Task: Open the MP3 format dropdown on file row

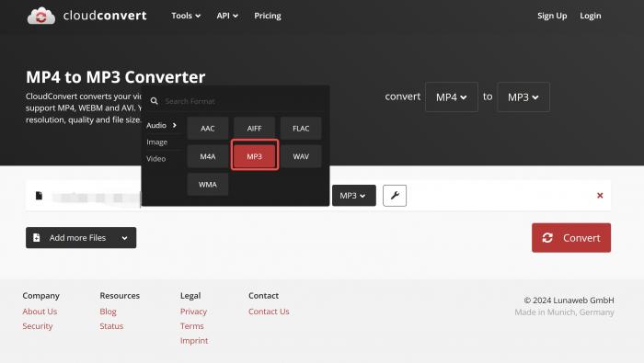Action: 353,196
